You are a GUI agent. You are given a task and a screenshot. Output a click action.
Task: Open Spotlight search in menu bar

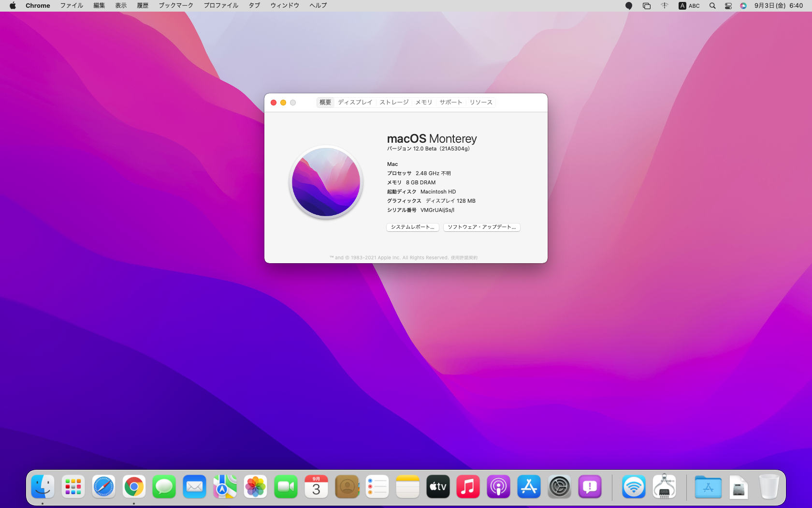(x=712, y=6)
